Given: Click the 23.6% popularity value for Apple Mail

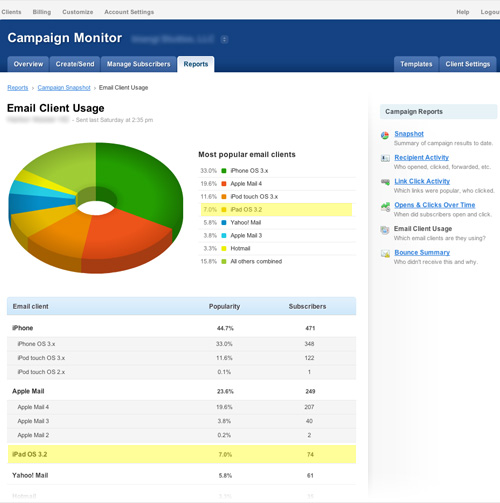Looking at the screenshot, I should coord(225,391).
